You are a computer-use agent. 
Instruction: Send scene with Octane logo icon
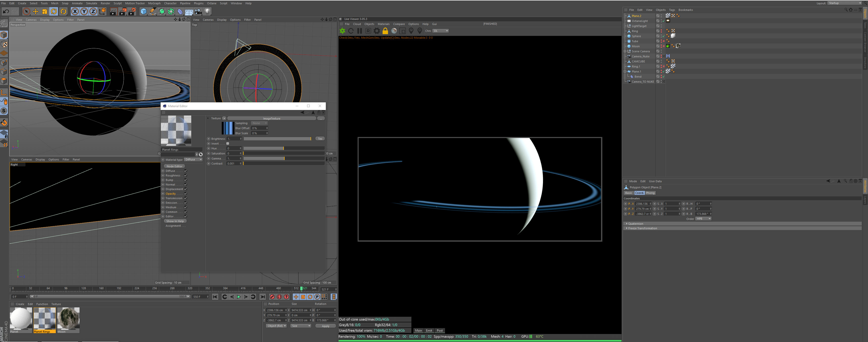click(342, 31)
